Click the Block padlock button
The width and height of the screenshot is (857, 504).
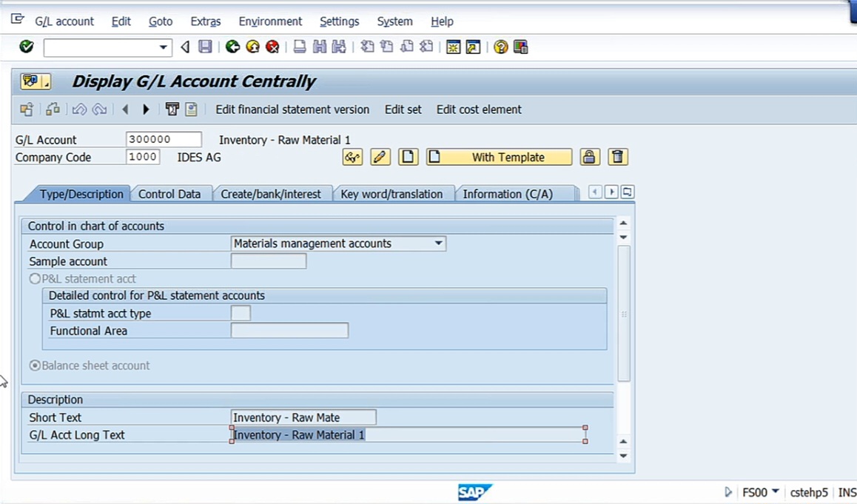[x=588, y=157]
